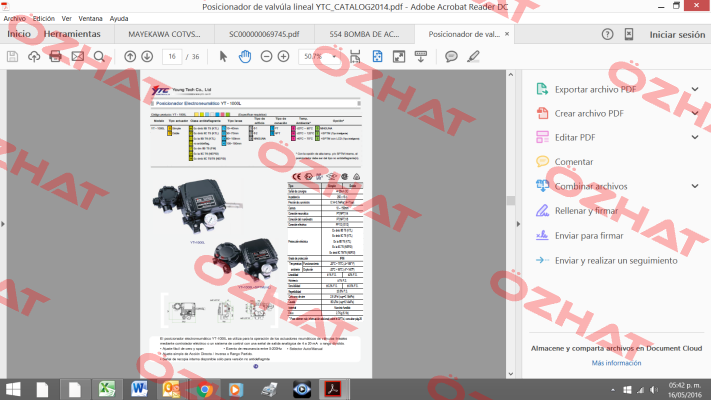Viewport: 711px width, 400px height.
Task: Switch to MAYEKAWA COTVS document tab
Action: coord(164,34)
